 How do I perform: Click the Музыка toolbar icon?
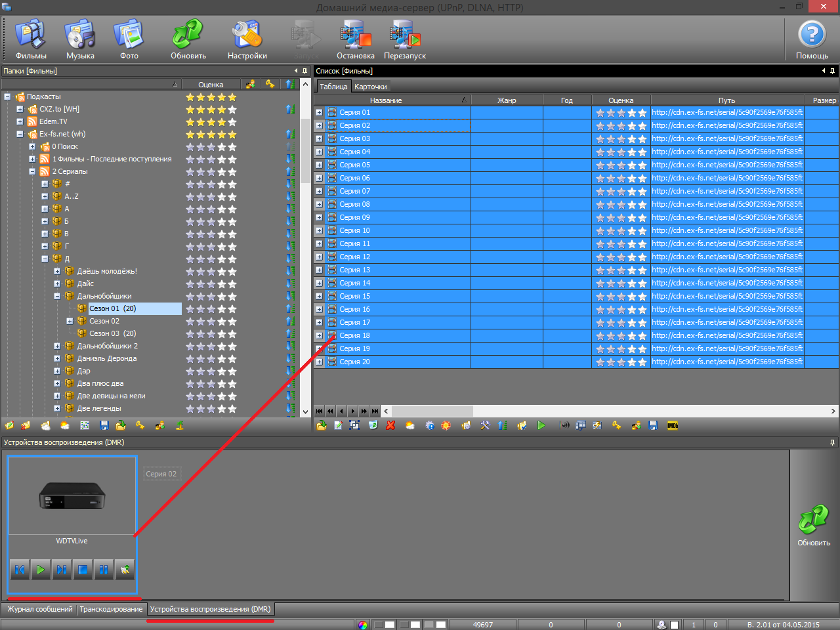coord(80,39)
